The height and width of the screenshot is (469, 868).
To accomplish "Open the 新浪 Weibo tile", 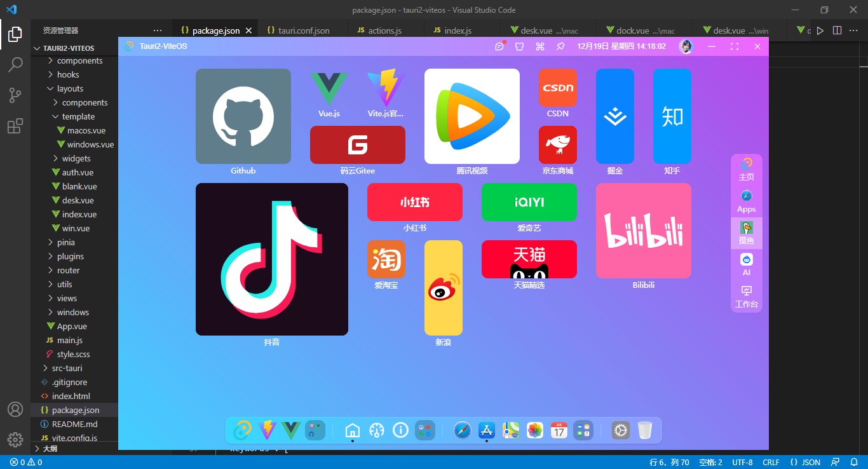I will click(x=444, y=288).
